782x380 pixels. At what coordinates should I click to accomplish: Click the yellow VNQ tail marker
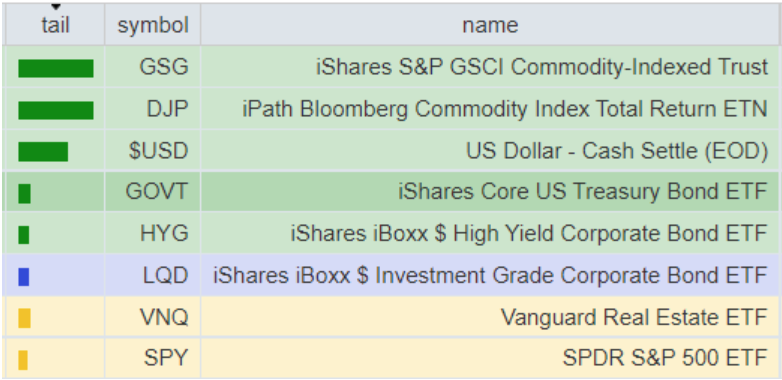point(24,318)
